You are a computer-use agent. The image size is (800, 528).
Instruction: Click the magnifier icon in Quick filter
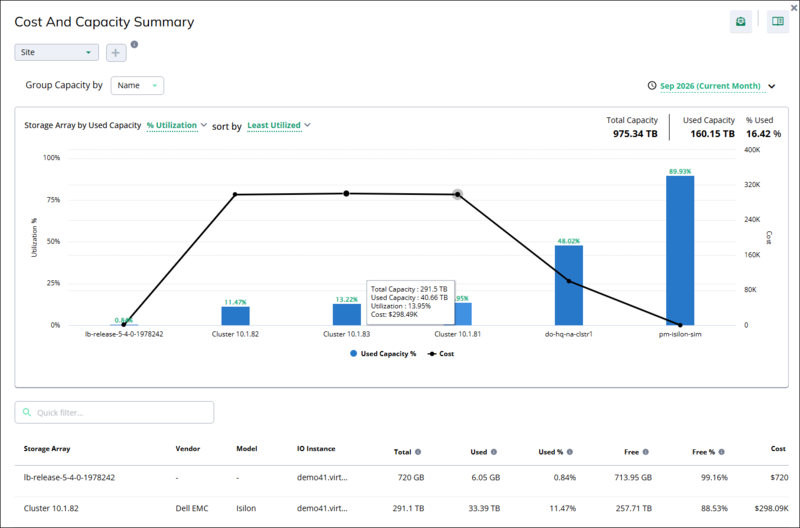(27, 412)
